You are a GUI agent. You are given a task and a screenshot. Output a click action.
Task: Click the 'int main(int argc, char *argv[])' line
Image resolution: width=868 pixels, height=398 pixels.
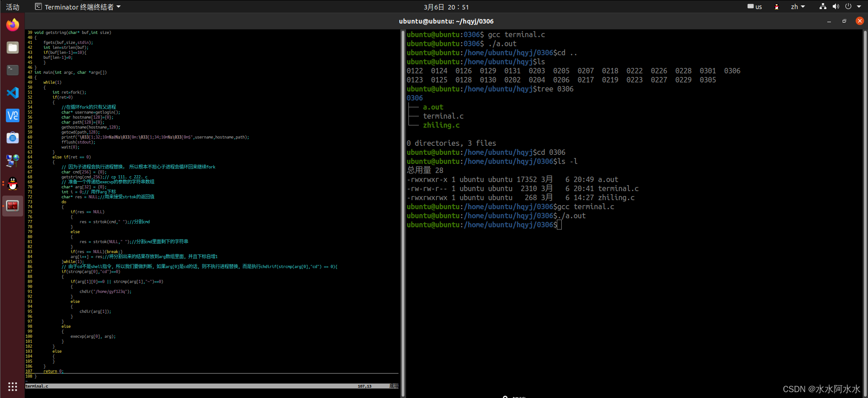(x=71, y=72)
